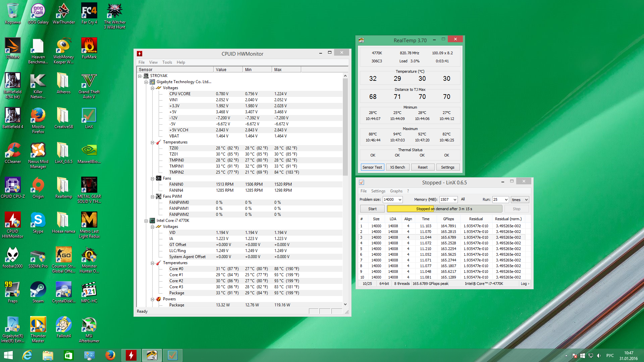The width and height of the screenshot is (644, 362).
Task: Click the HWMonitor taskbar icon
Action: (131, 355)
